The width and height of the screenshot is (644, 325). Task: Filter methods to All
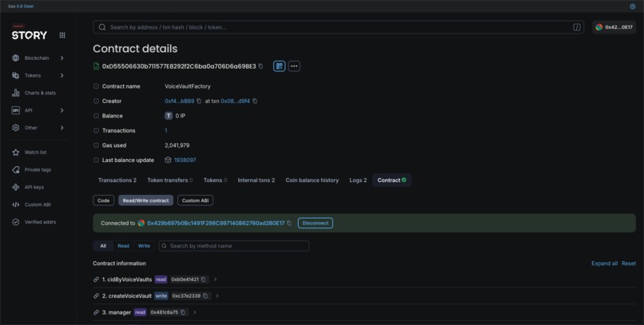[x=103, y=246]
